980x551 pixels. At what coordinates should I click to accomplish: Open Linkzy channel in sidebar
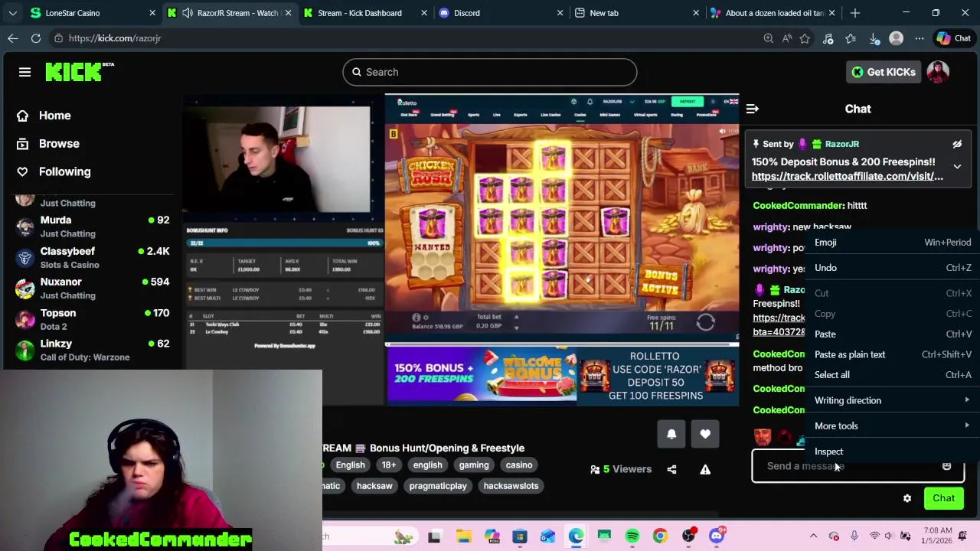[93, 350]
